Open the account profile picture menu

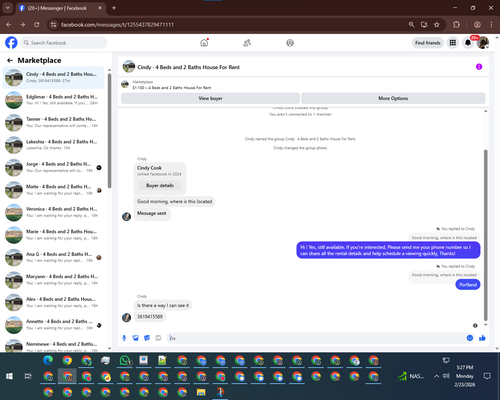coord(483,43)
